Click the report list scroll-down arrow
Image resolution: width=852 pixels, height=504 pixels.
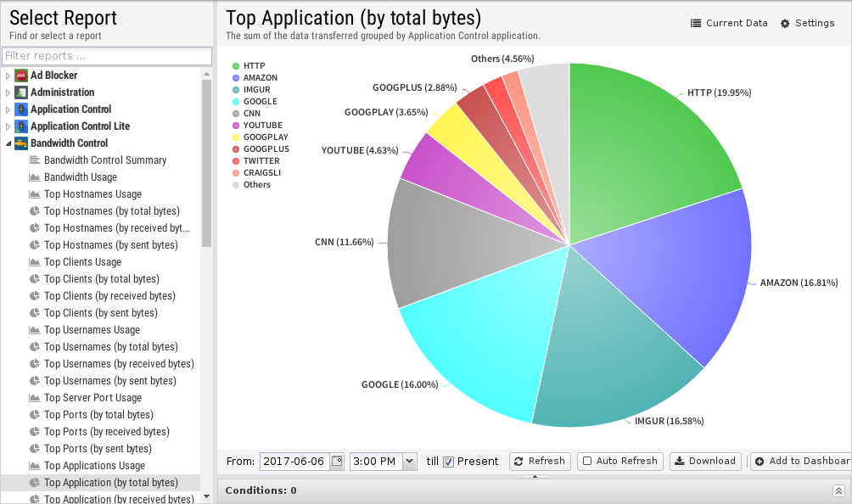pyautogui.click(x=206, y=496)
